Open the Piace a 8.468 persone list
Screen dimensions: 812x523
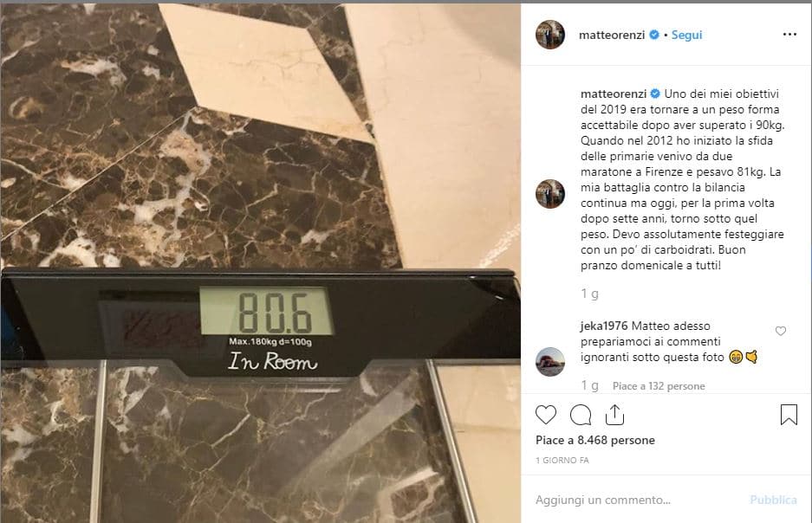pyautogui.click(x=595, y=440)
